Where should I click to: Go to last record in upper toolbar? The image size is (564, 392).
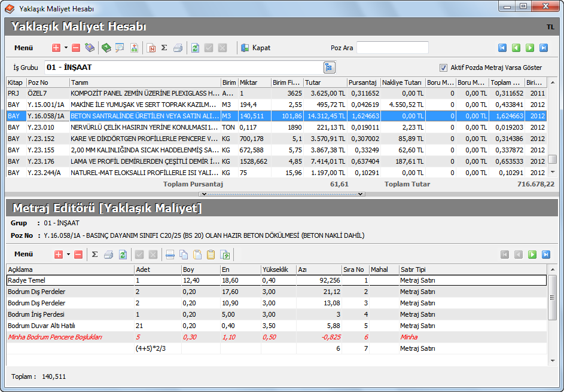543,48
